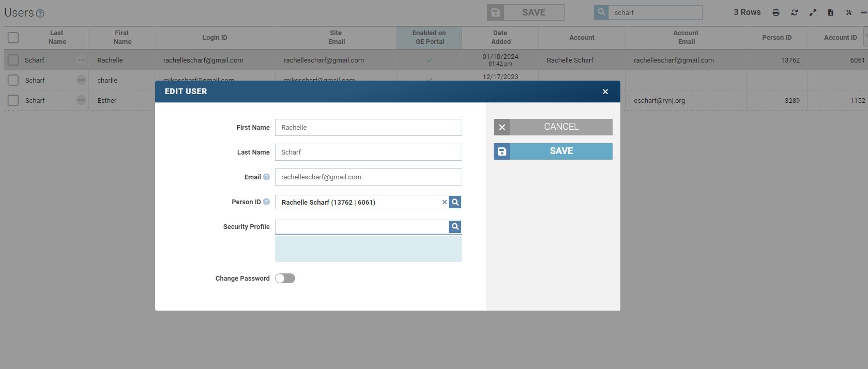Click first name Esther cell
Screen dimensions: 868x369
click(107, 101)
